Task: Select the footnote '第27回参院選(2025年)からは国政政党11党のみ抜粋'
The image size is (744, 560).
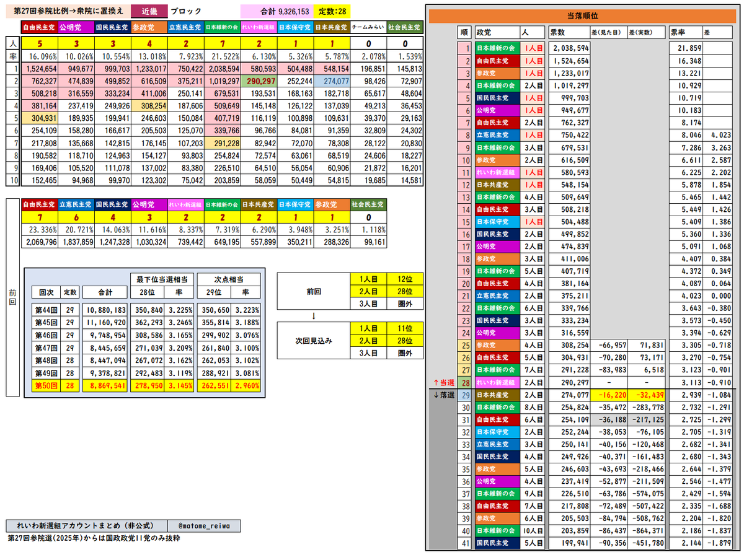Action: 94,538
